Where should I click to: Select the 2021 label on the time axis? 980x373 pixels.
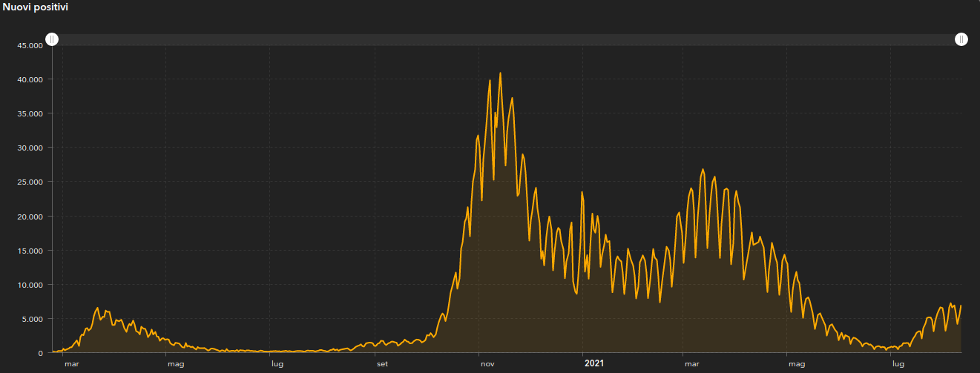(x=594, y=363)
